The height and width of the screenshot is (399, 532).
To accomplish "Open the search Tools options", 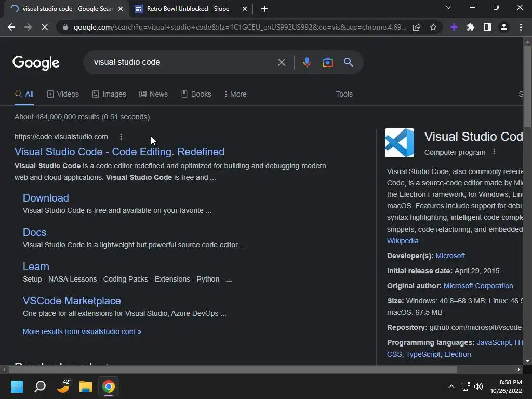I will pyautogui.click(x=344, y=95).
